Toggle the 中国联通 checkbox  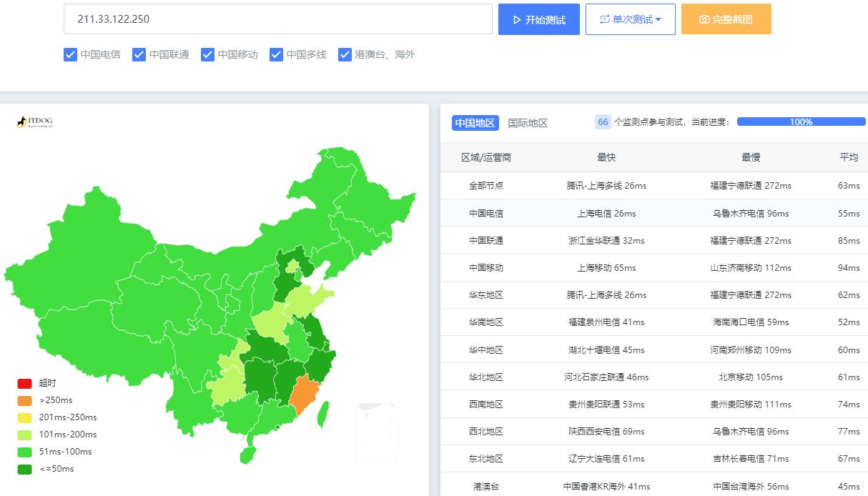(139, 54)
